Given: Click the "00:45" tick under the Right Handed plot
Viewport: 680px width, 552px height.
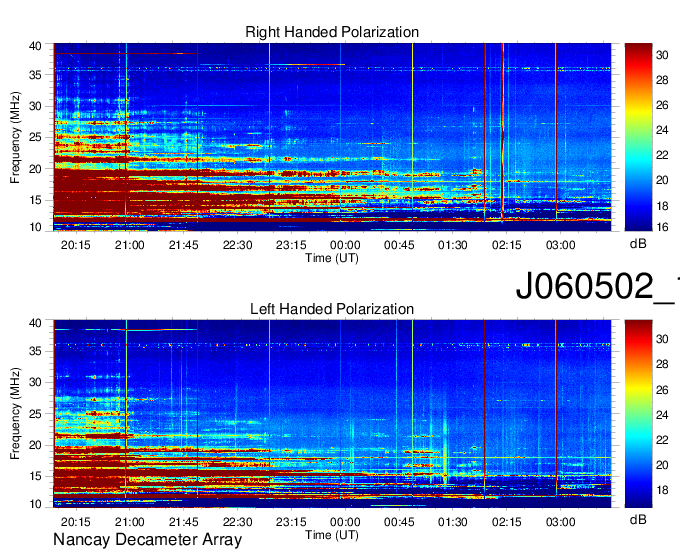Looking at the screenshot, I should tap(399, 245).
